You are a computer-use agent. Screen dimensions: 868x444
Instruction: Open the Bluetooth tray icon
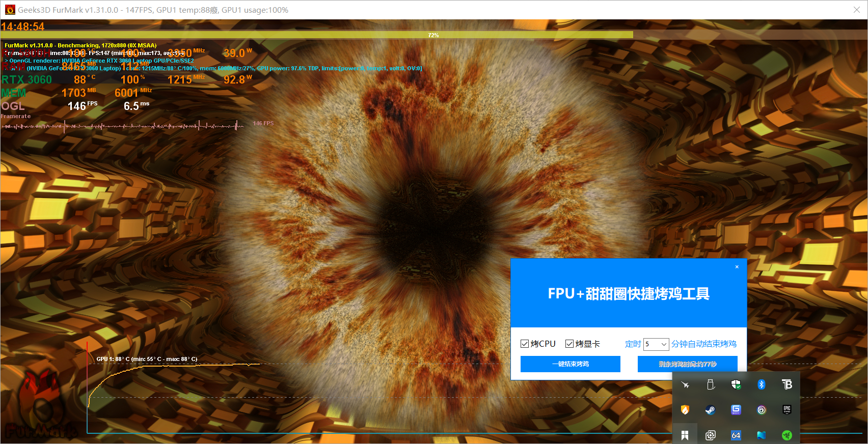pos(762,385)
